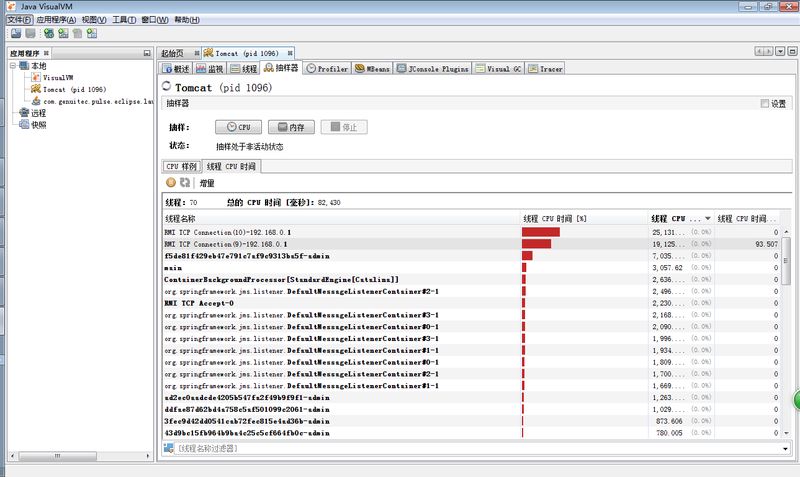
Task: Click applications panel scrollbar right arrow
Action: point(148,456)
